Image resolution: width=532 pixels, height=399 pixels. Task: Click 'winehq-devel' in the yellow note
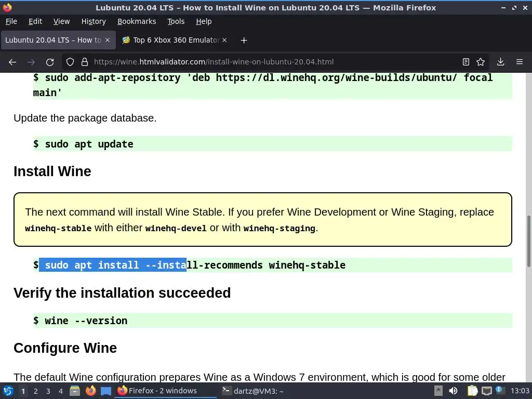(176, 229)
